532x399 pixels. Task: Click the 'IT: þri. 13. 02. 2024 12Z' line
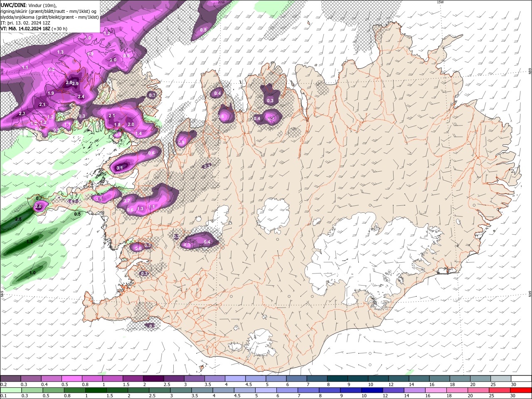(26, 23)
